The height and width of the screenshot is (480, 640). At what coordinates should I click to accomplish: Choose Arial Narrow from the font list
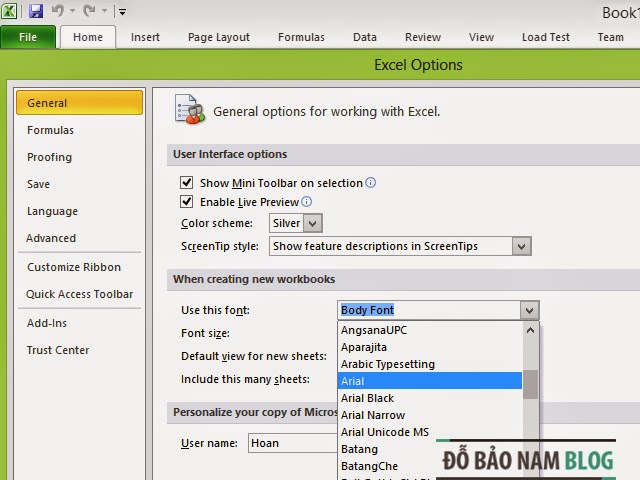430,415
